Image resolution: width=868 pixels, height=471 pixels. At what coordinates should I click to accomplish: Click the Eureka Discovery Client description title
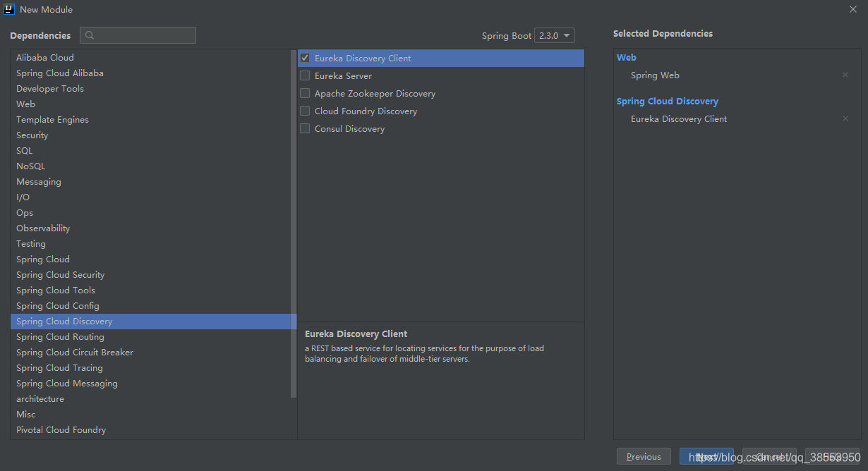point(356,334)
